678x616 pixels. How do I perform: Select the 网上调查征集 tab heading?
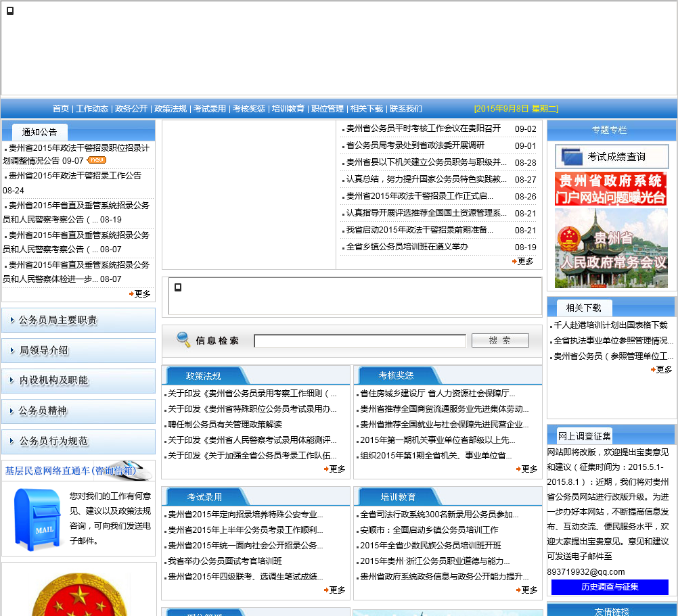point(584,436)
